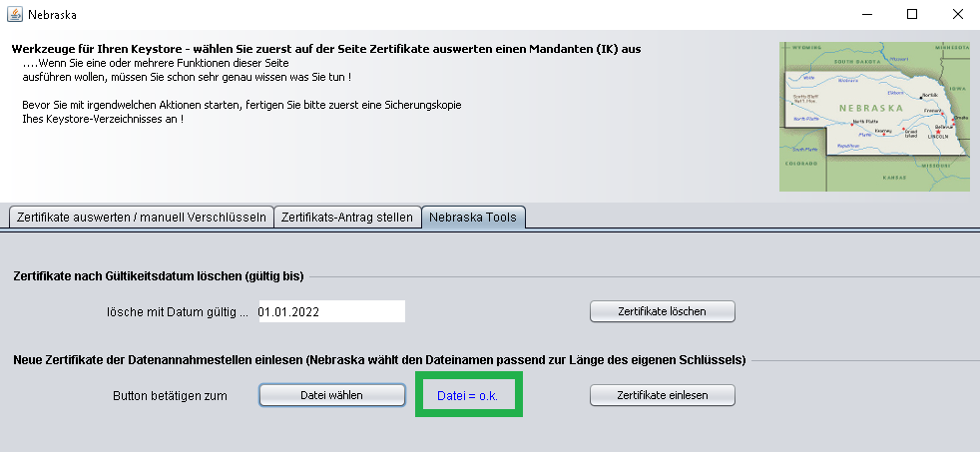Screen dimensions: 980x452
Task: Open the Nebraska Tools tab
Action: click(472, 218)
